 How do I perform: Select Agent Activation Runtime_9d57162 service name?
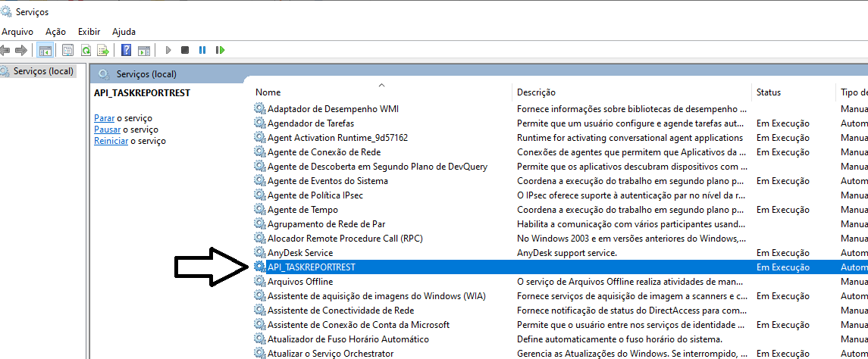coord(337,138)
